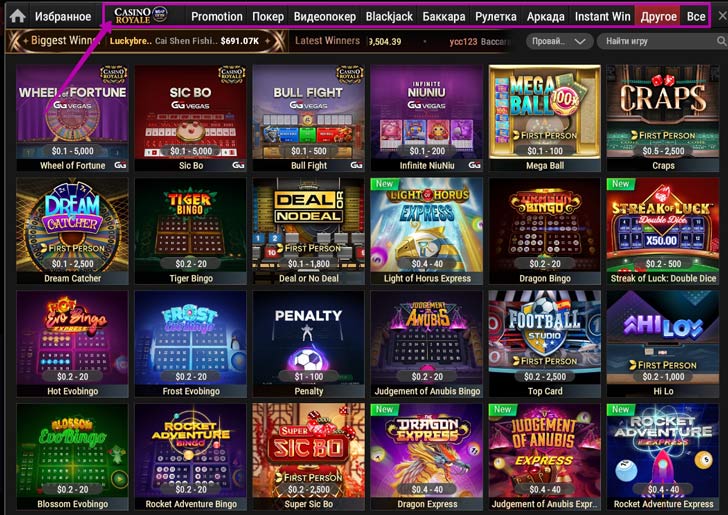Click the Найти игру search field
The width and height of the screenshot is (728, 515).
(x=659, y=41)
